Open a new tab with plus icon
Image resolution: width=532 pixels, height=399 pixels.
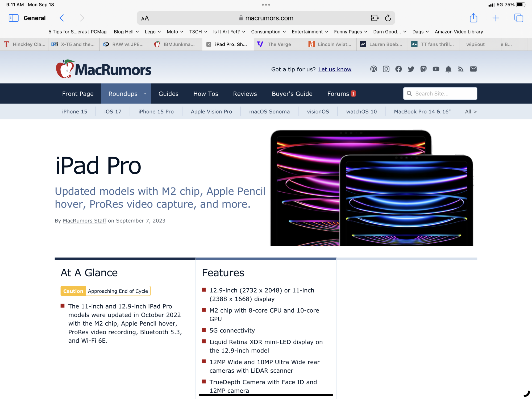point(496,18)
